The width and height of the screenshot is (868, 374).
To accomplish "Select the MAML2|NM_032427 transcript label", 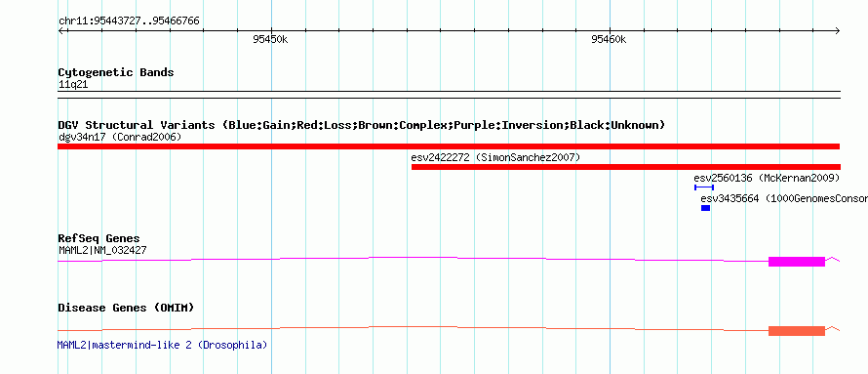I will click(102, 250).
